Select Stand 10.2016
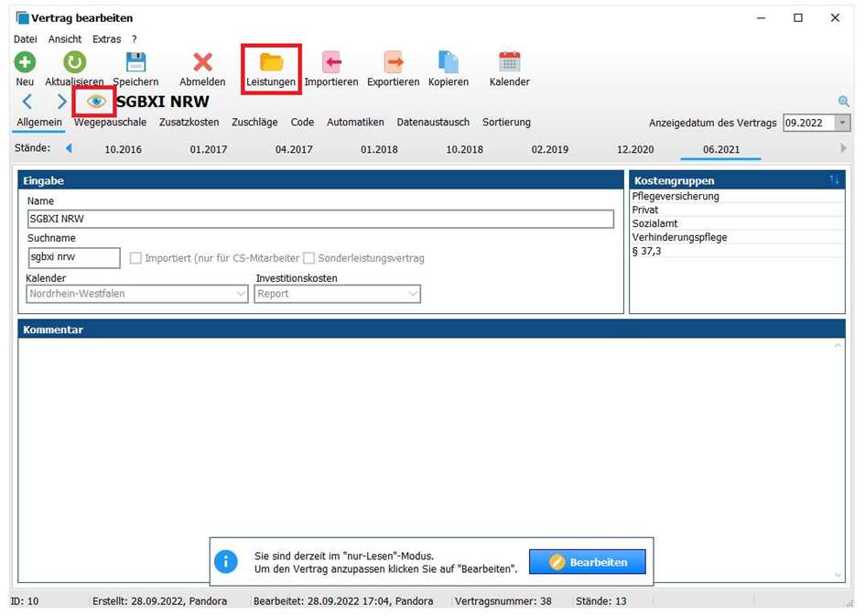865x616 pixels. (123, 149)
